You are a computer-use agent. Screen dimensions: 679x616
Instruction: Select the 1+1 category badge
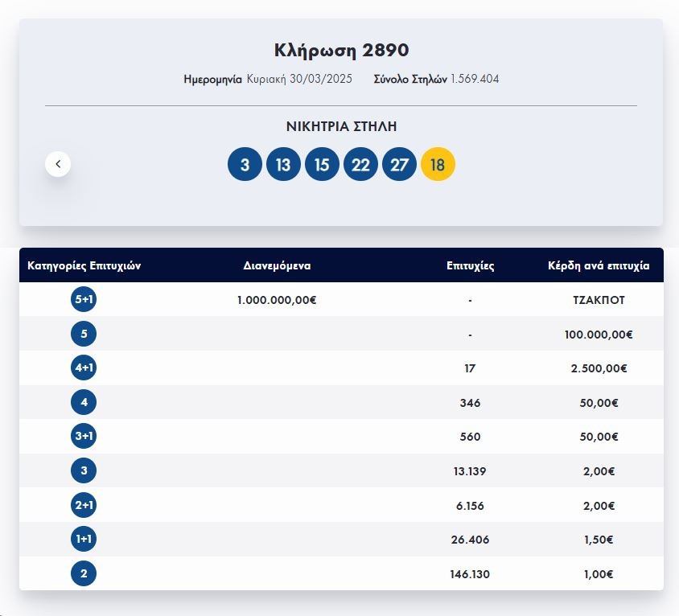[x=84, y=540]
